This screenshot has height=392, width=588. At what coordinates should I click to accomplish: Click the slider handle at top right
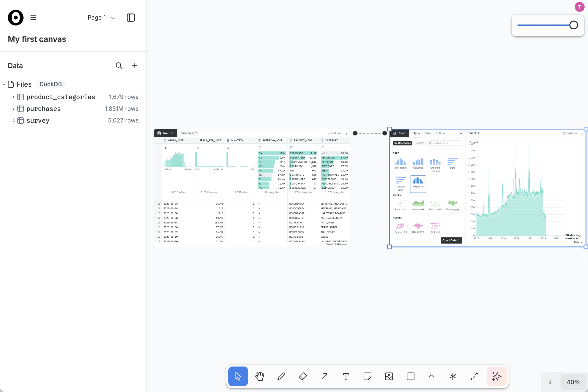(574, 25)
